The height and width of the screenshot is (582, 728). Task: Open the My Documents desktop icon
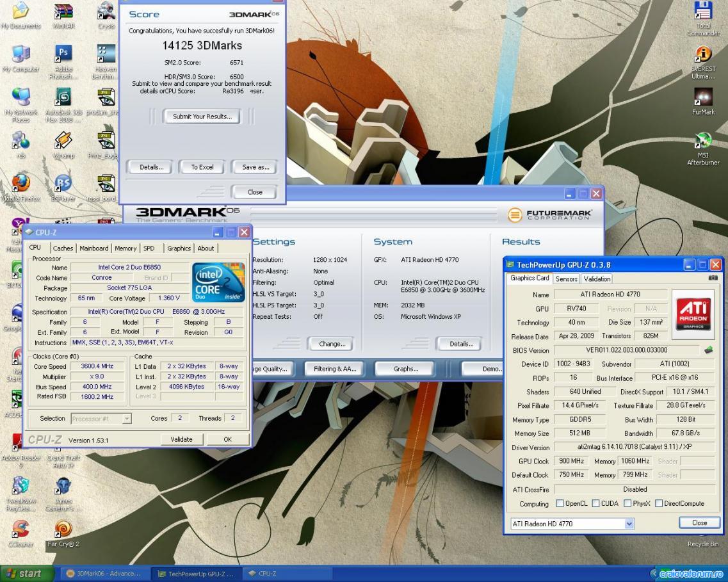click(21, 16)
